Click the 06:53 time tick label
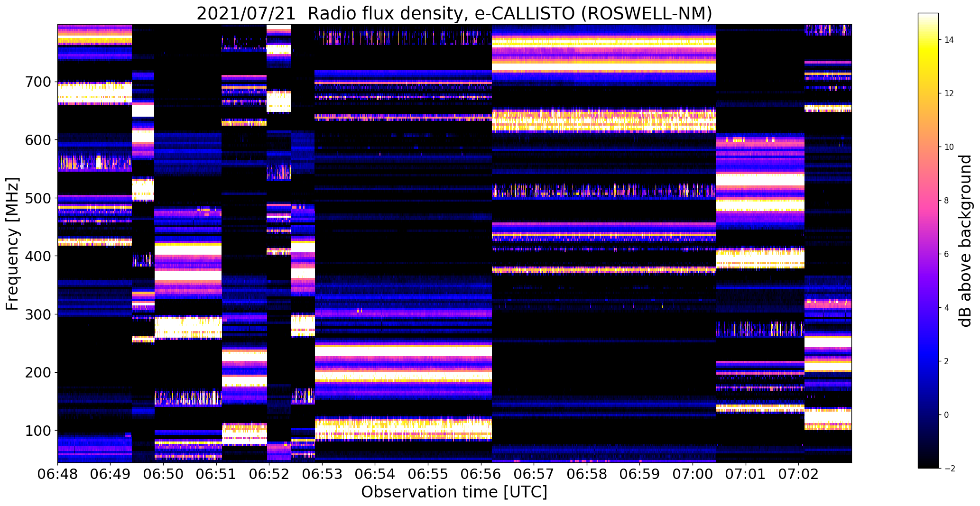Image resolution: width=980 pixels, height=506 pixels. pyautogui.click(x=322, y=474)
